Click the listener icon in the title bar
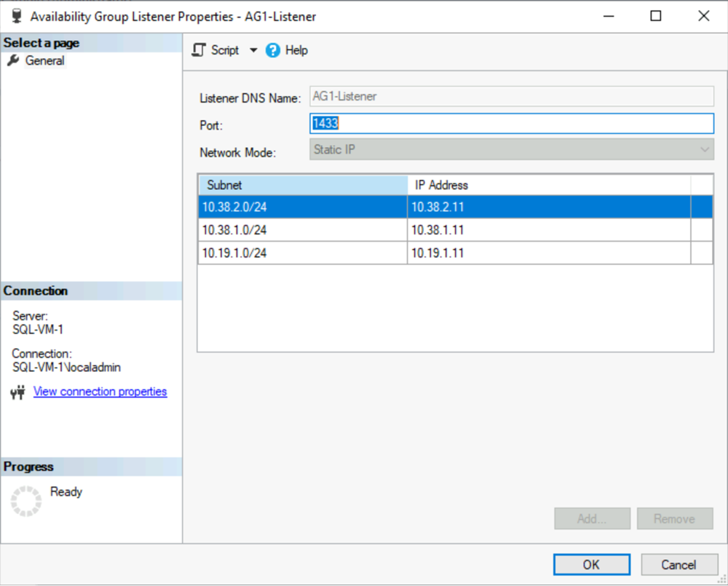This screenshot has height=586, width=728. coord(15,16)
